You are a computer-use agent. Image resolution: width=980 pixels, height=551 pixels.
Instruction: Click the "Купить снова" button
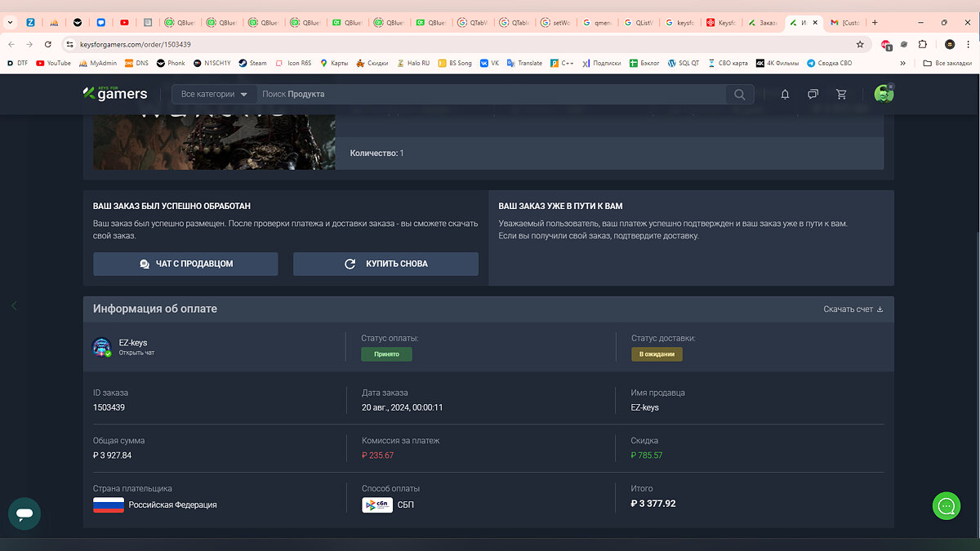point(385,264)
